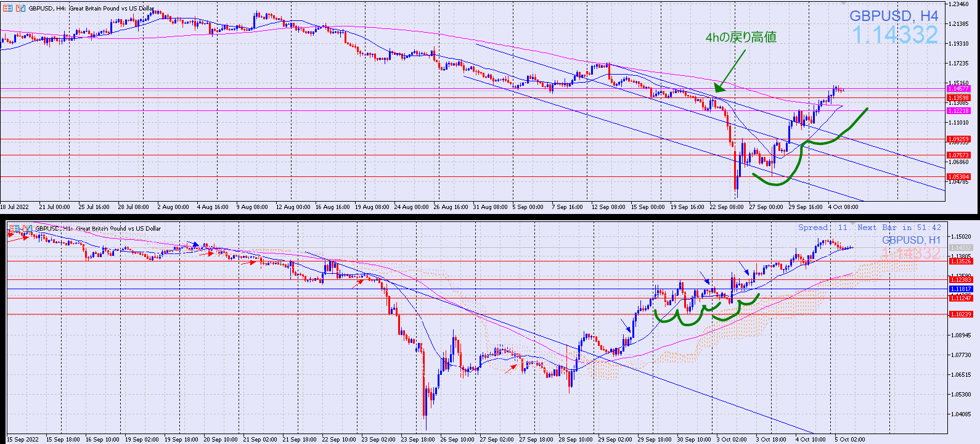This screenshot has width=980, height=444.
Task: Click '5 Oct 02:00' on the H1 time axis
Action: tap(850, 440)
